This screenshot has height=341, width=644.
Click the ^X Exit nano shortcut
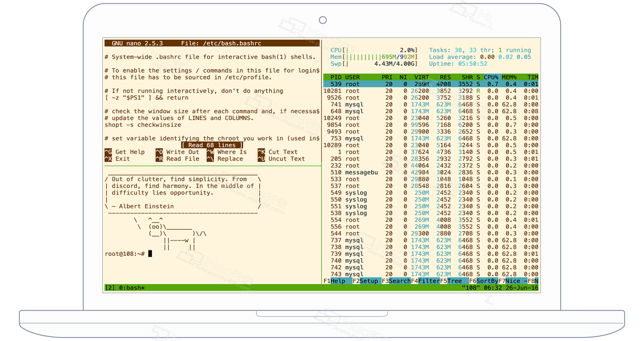[117, 159]
